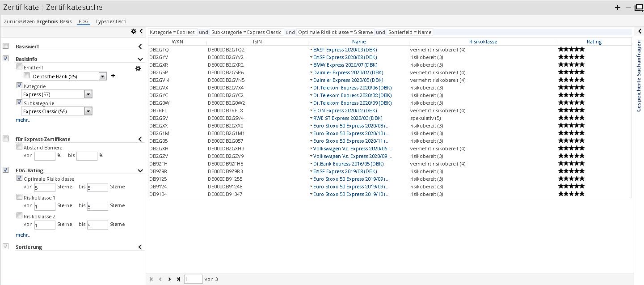Collapse the left filter panel with the arrow icon
Screen dimensions: 644x285
click(x=141, y=31)
